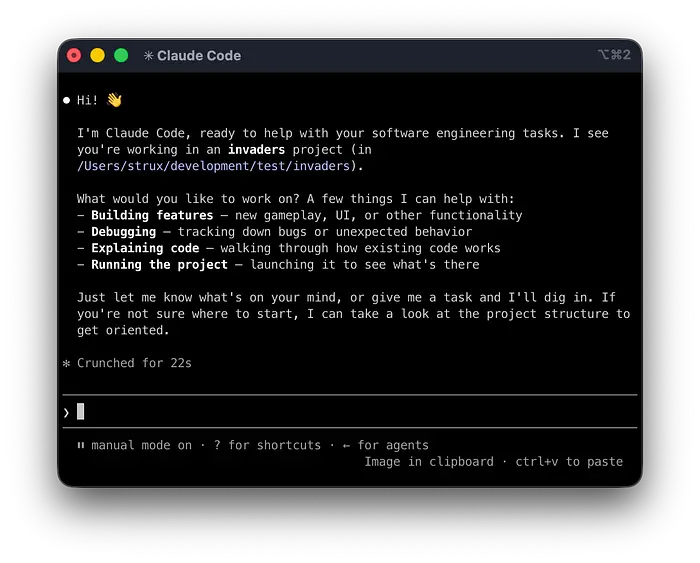The height and width of the screenshot is (563, 700).
Task: Click the asterisk icon beside Claude Code title
Action: [x=148, y=55]
